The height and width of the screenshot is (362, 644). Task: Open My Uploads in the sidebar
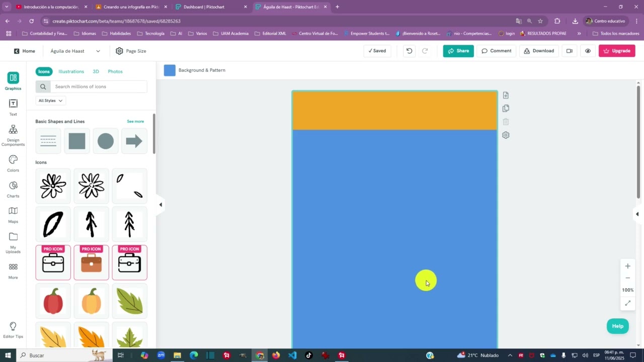pos(13,243)
